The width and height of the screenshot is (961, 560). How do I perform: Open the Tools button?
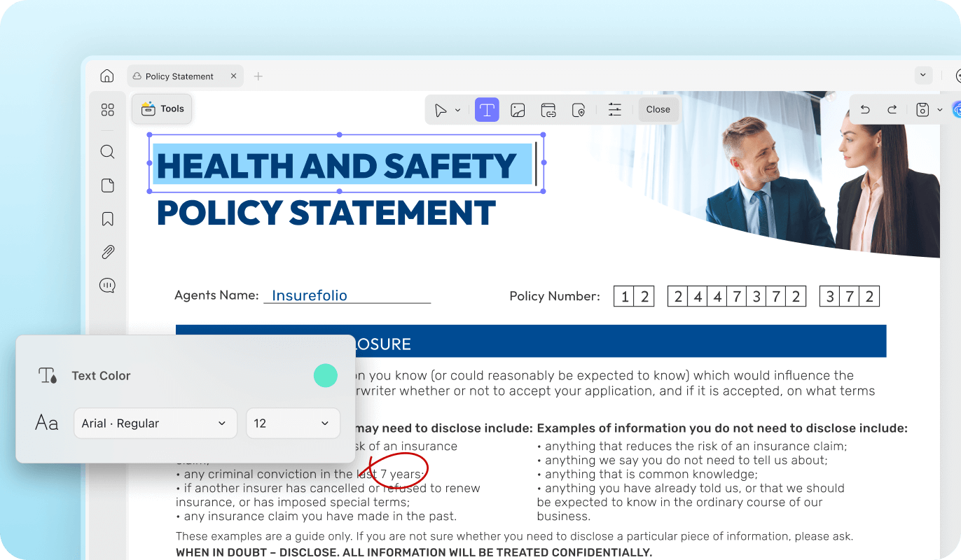pos(162,108)
